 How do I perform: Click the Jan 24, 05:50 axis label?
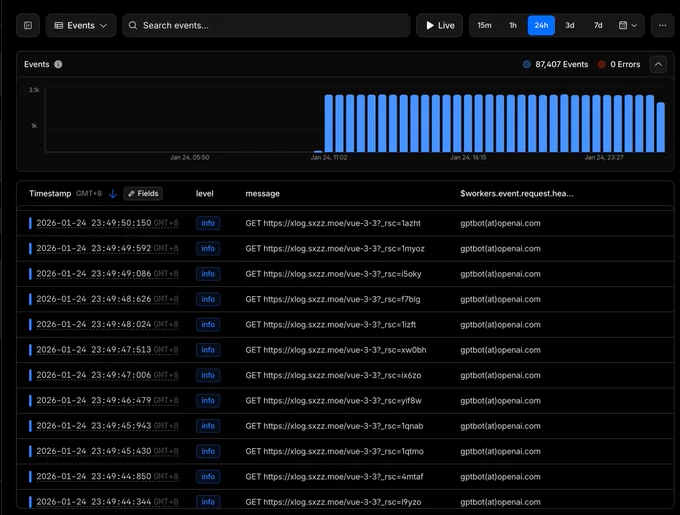(x=190, y=157)
